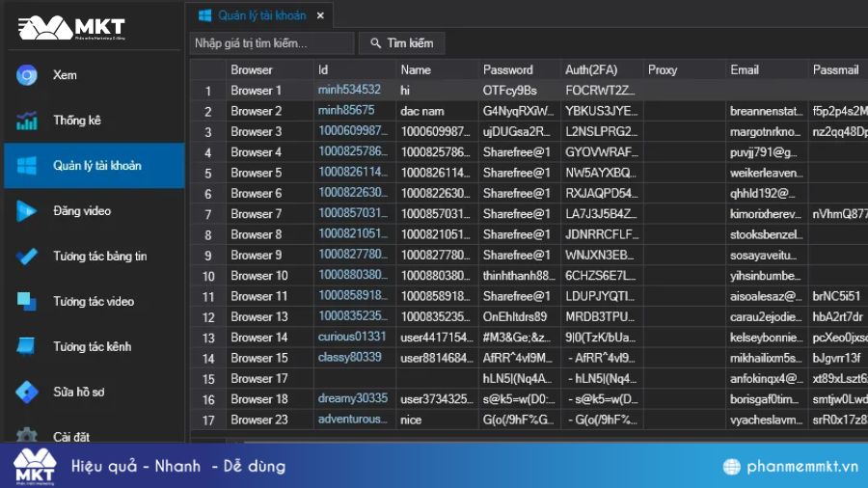Open the minh534532 Id link

349,90
